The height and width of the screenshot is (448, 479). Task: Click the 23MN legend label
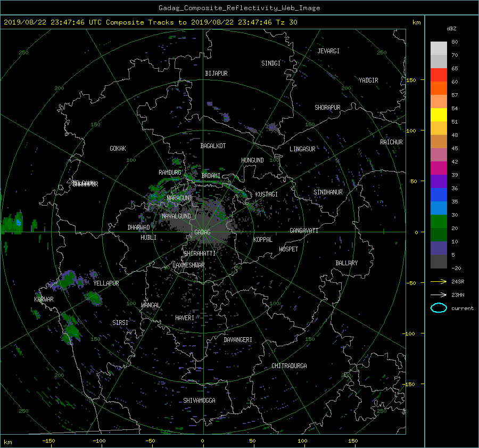pyautogui.click(x=458, y=295)
